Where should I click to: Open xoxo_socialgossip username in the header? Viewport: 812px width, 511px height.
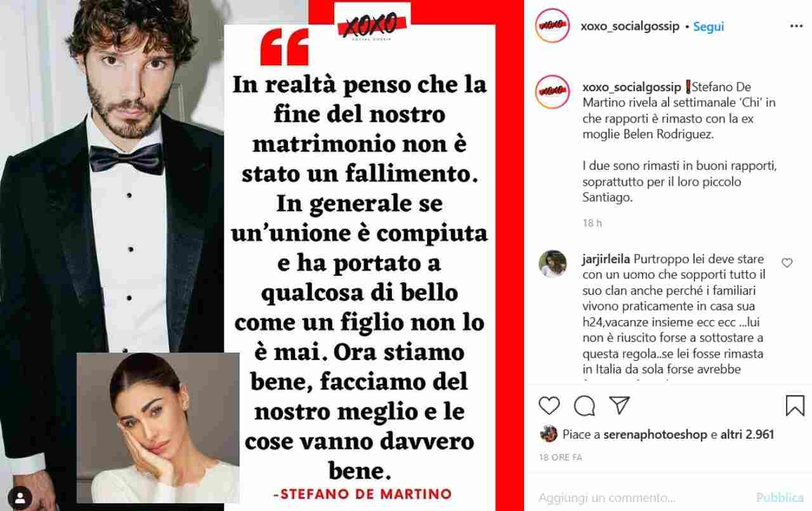click(630, 27)
